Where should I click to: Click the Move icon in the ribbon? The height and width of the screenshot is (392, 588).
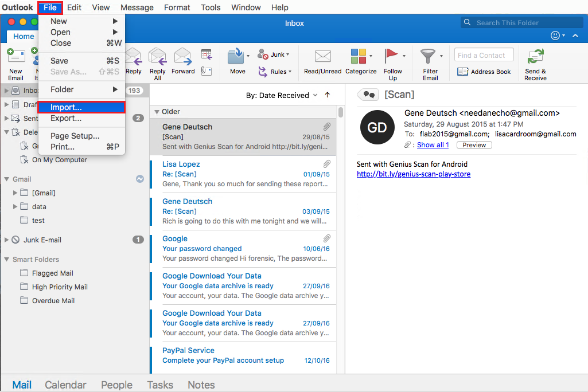coord(236,56)
